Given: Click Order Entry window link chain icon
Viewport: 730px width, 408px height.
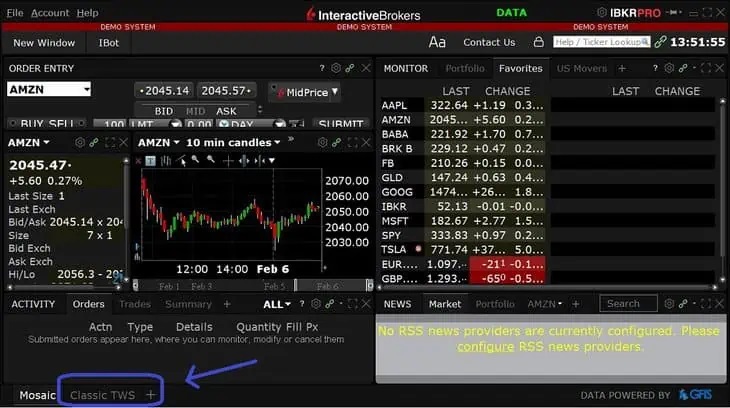Looking at the screenshot, I should [350, 68].
